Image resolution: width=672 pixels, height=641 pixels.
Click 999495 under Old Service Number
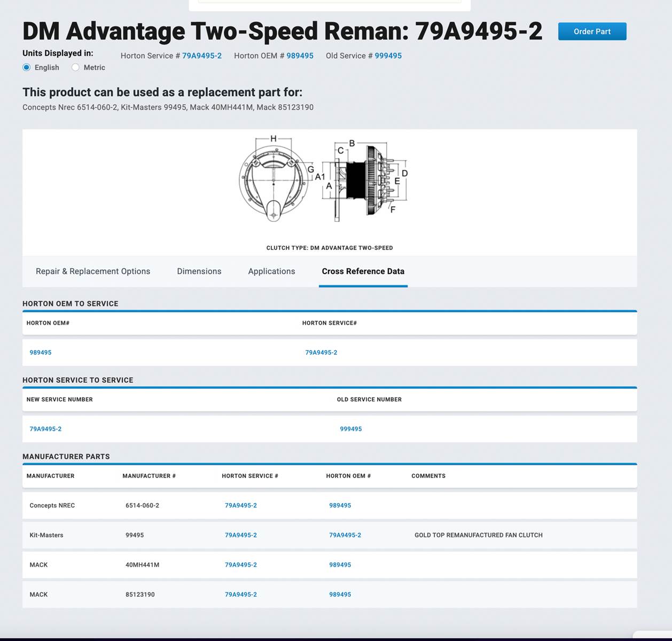[x=350, y=429]
